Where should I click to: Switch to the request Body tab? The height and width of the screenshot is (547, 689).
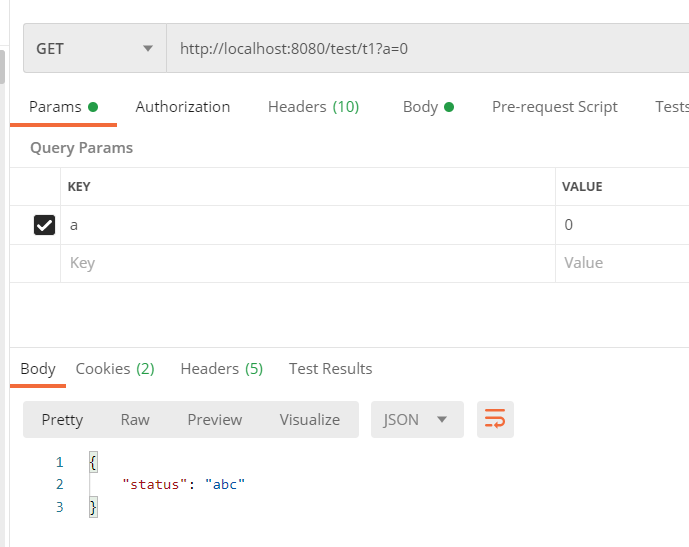428,107
